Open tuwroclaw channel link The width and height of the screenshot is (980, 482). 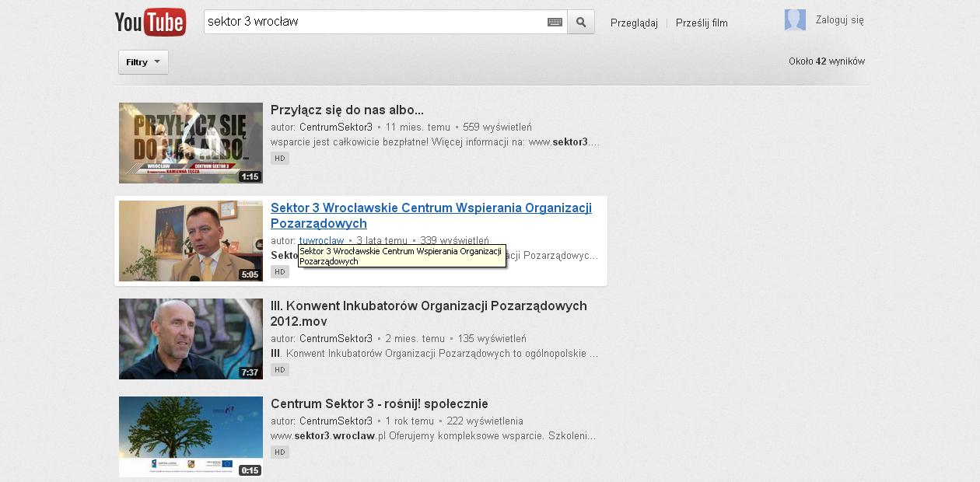(321, 240)
